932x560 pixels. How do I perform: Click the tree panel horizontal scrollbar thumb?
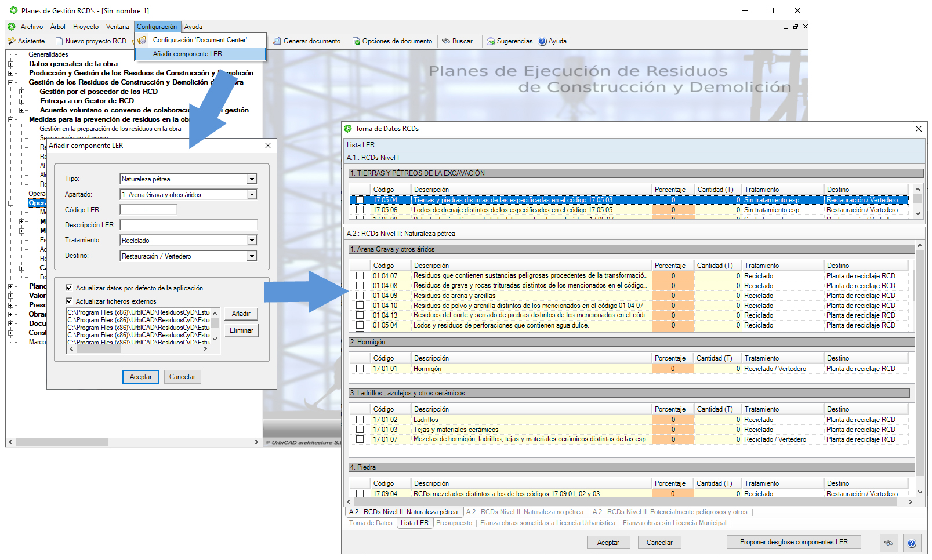tap(61, 442)
